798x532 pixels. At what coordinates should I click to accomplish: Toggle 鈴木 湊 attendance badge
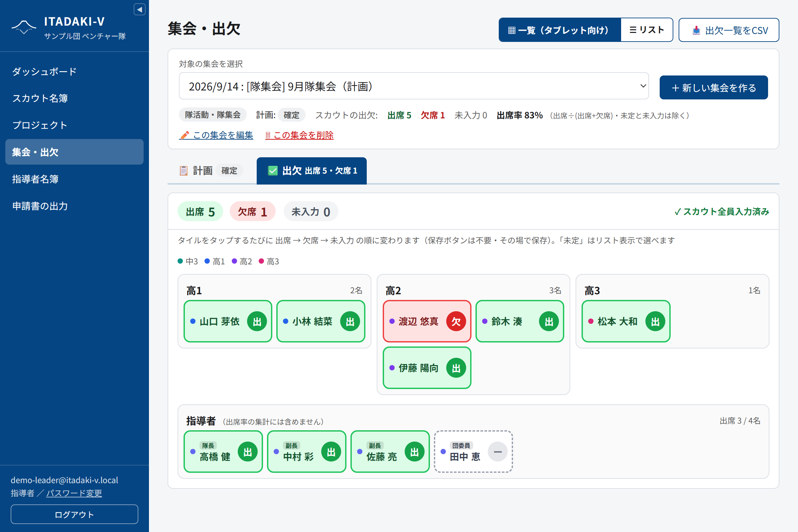pyautogui.click(x=549, y=321)
